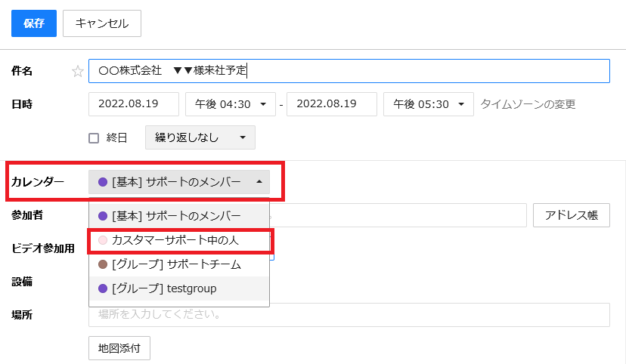Click the star icon beside the subject field

(77, 71)
